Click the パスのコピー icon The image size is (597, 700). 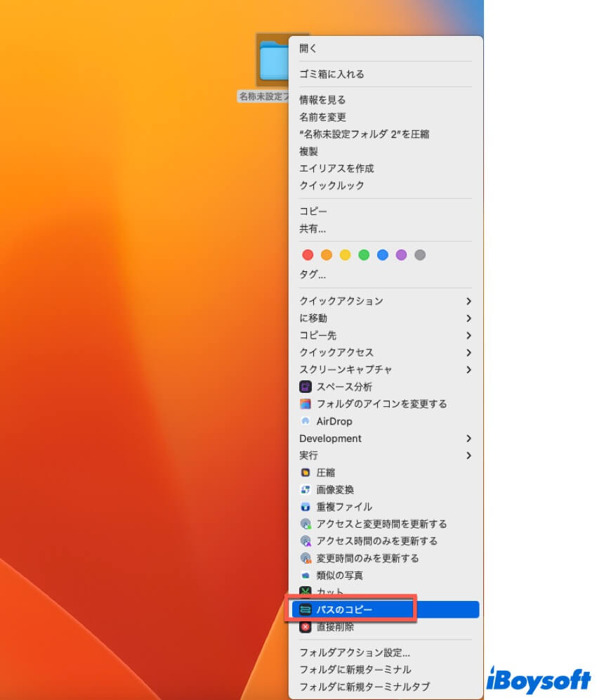pos(306,609)
